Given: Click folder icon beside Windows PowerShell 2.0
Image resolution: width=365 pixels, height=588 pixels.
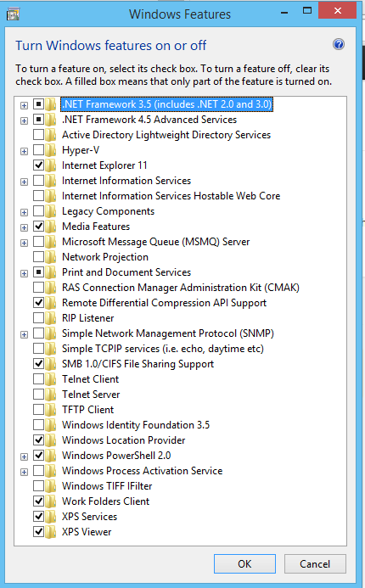Looking at the screenshot, I should [x=51, y=456].
